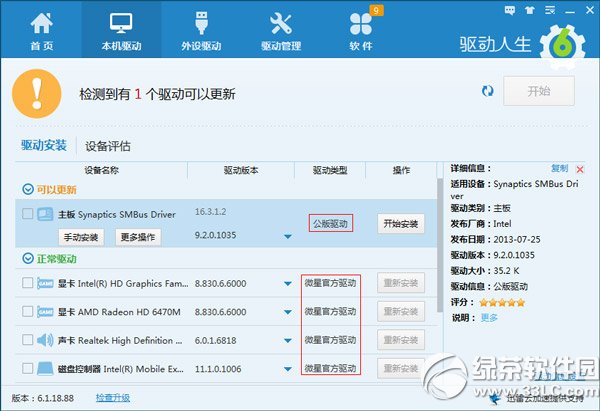This screenshot has height=411, width=600.
Task: Open 驱动管理 wrench tools icon
Action: (280, 24)
